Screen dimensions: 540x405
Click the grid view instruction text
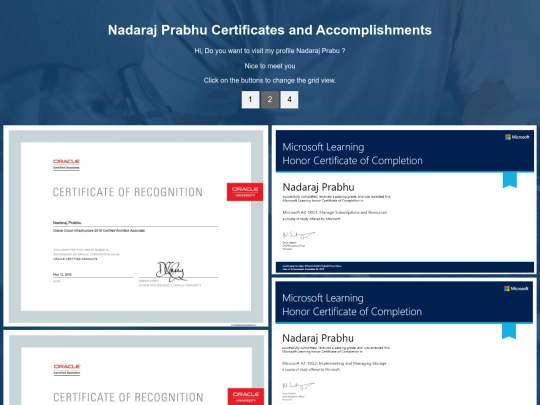click(x=270, y=81)
